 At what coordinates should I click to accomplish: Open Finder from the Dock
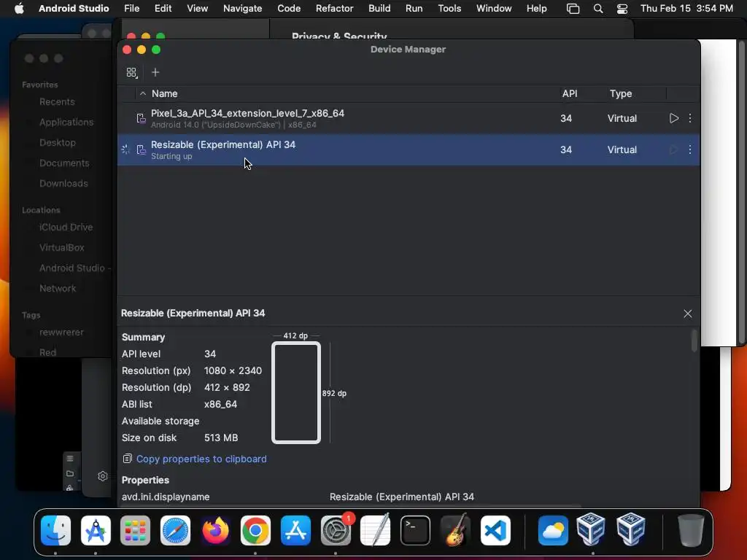[x=55, y=530]
